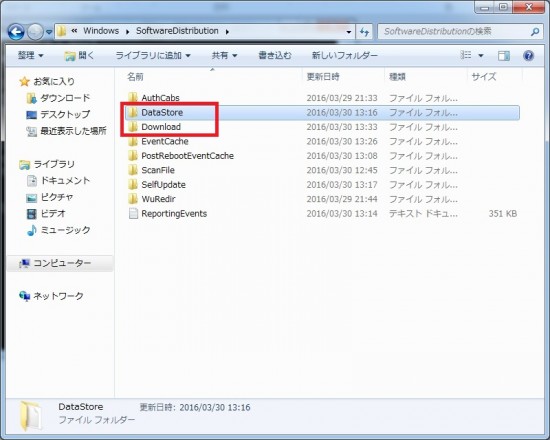This screenshot has width=550, height=440.
Task: Open the ライブラリに追加 menu
Action: (x=153, y=55)
